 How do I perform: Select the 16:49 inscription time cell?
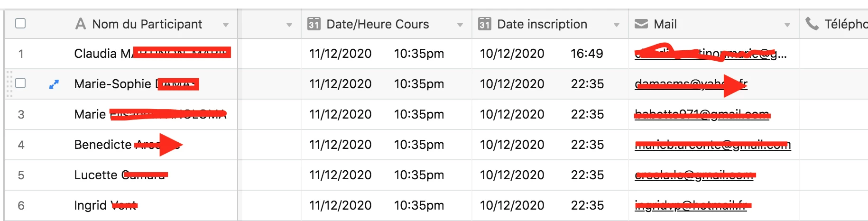point(587,54)
